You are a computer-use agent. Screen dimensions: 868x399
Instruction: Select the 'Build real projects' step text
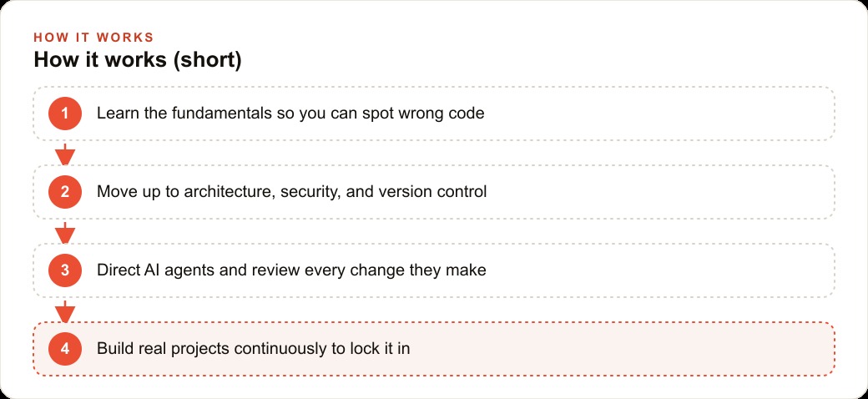tap(254, 349)
